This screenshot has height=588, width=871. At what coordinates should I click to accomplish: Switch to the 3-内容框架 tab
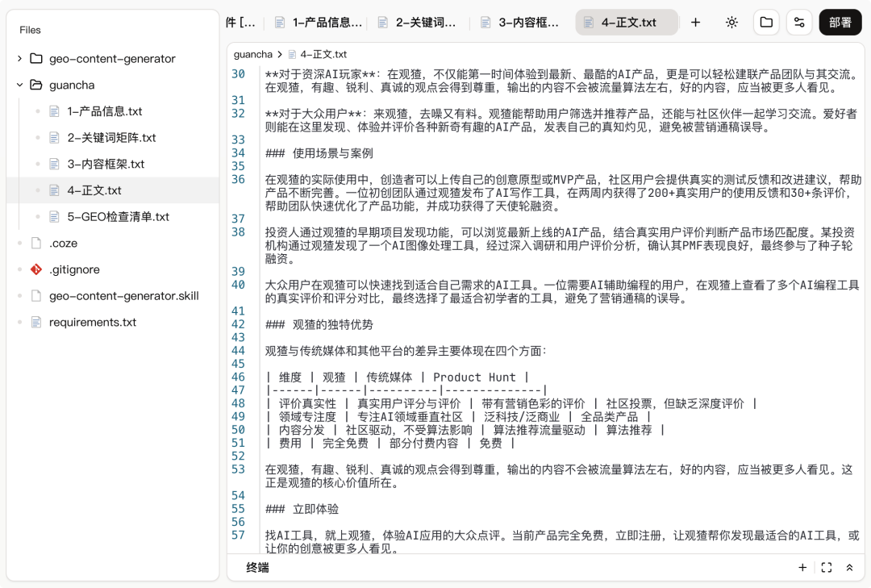point(519,23)
